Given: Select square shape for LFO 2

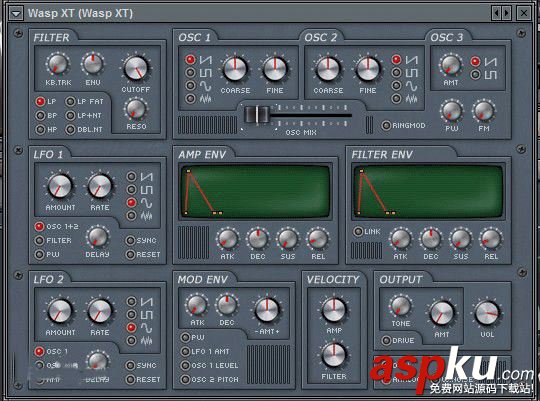Looking at the screenshot, I should 131,314.
